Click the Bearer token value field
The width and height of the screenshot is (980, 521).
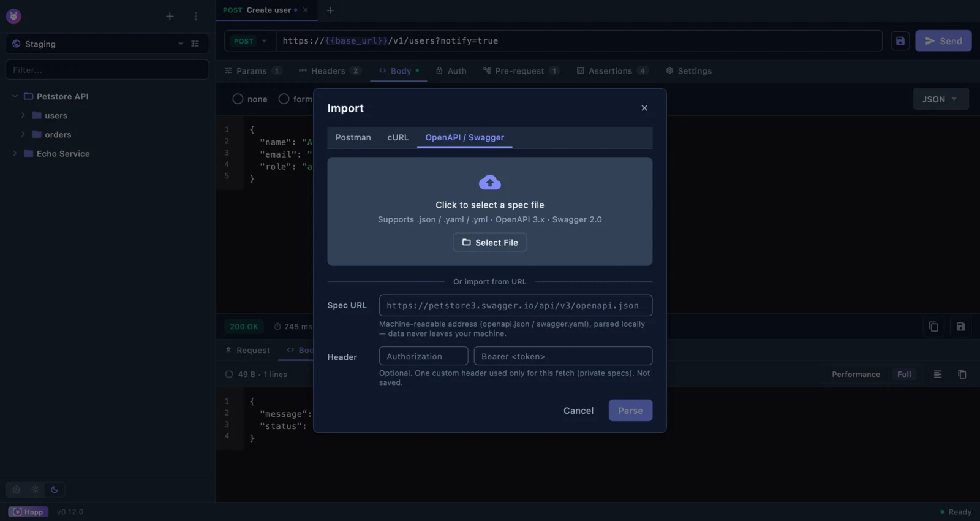pyautogui.click(x=563, y=356)
